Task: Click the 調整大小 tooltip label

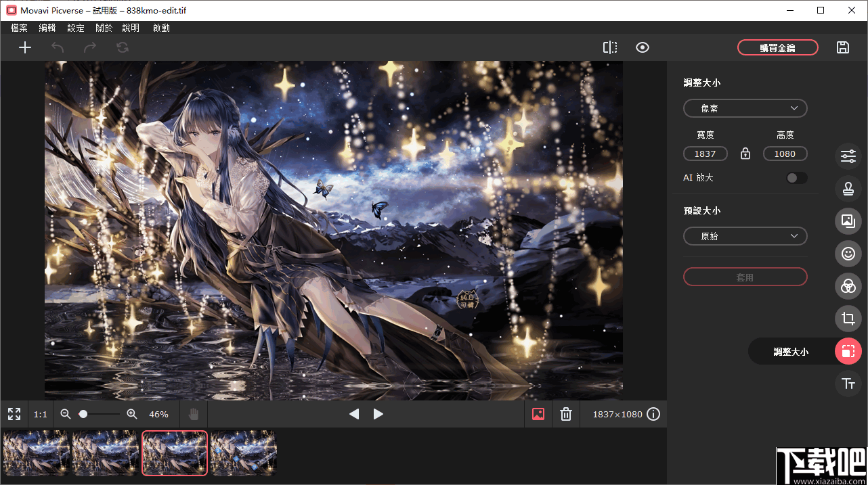Action: 791,352
